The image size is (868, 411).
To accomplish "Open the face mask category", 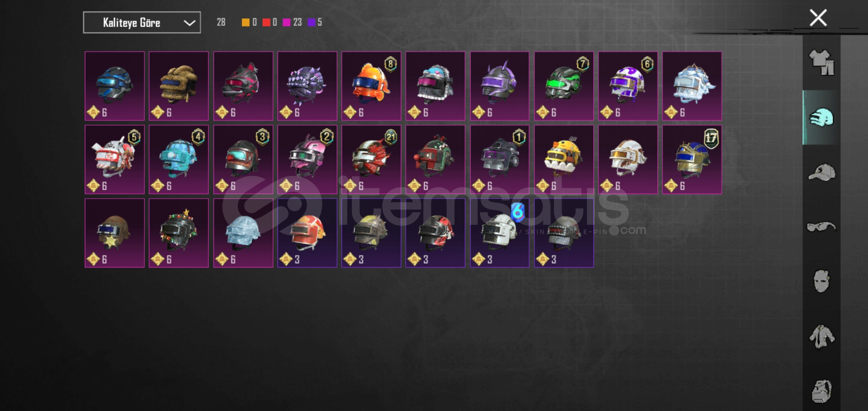I will (822, 282).
